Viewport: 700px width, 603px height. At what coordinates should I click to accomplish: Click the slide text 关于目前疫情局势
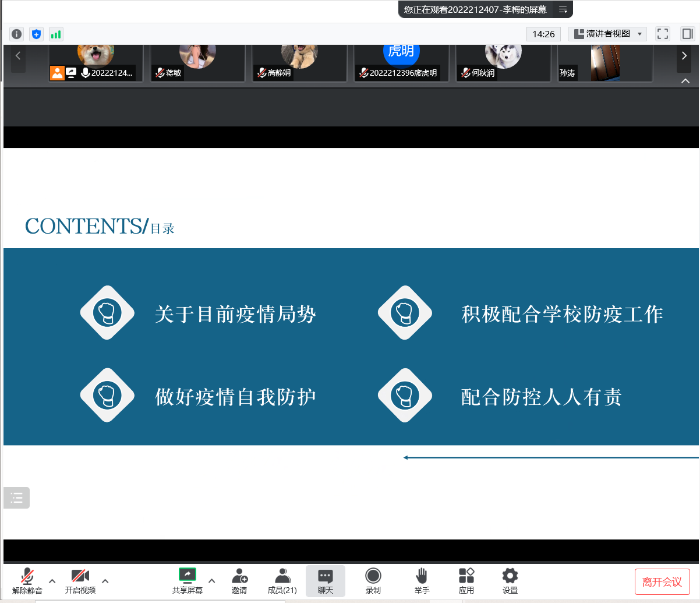235,315
